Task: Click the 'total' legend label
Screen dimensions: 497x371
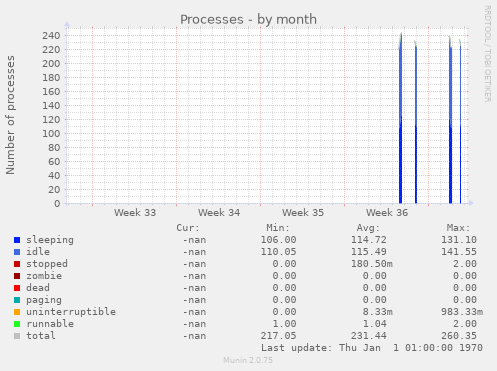Action: coord(41,336)
